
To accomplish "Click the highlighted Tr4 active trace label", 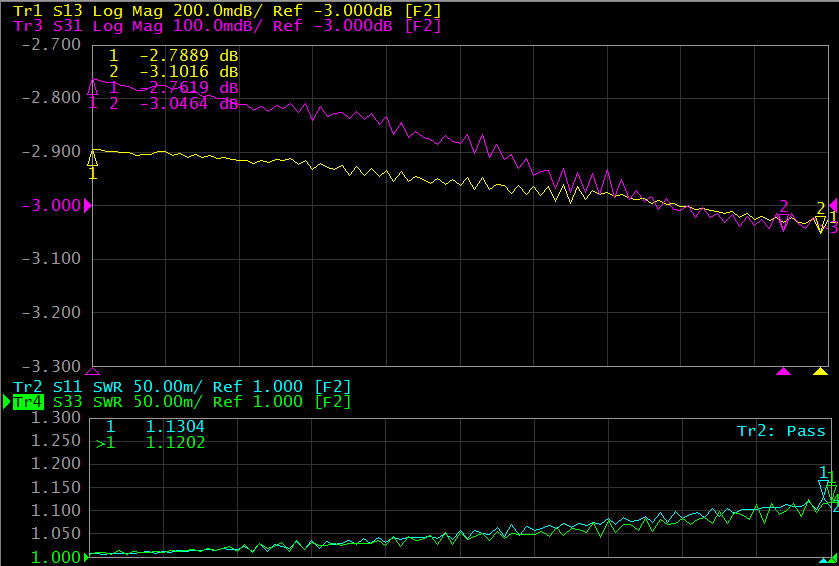I will [x=28, y=401].
